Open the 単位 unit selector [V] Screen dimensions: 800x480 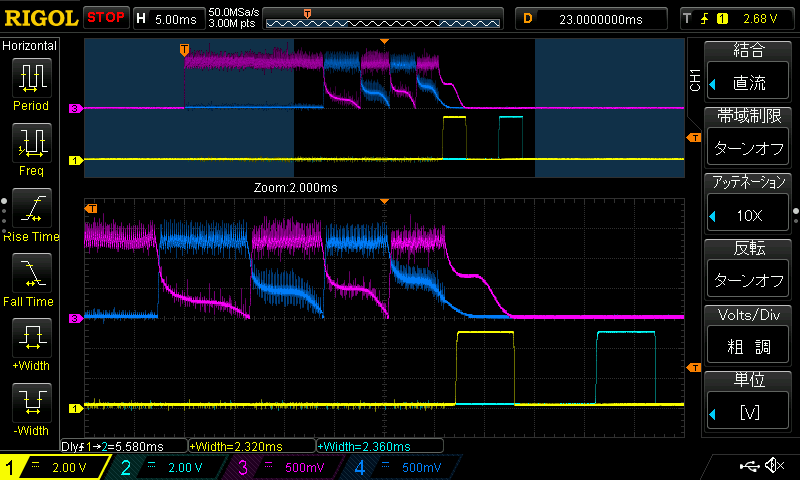pos(748,412)
